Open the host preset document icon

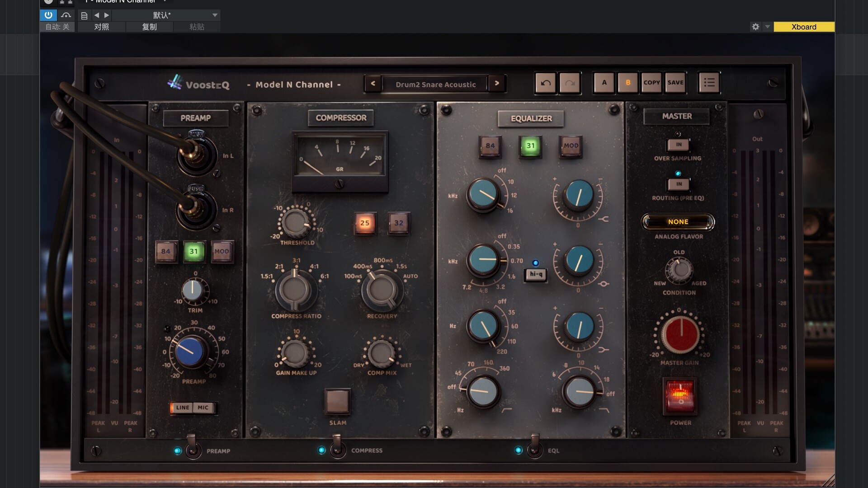(84, 16)
